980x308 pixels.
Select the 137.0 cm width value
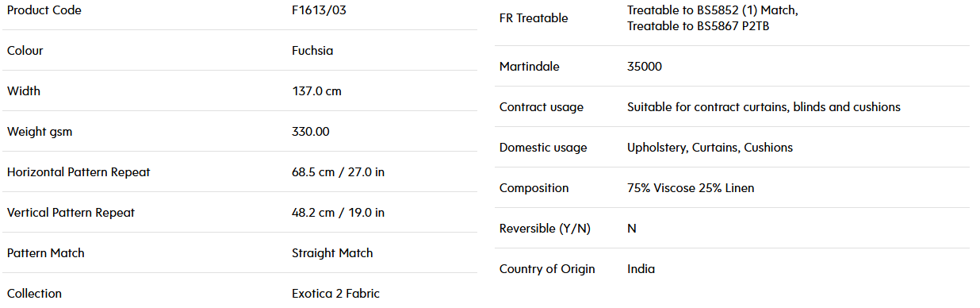coord(316,91)
